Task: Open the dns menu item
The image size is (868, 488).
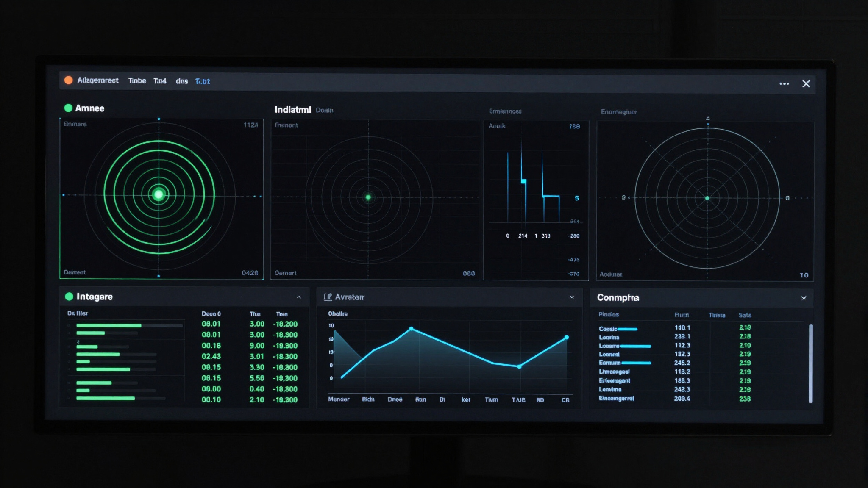Action: point(182,81)
